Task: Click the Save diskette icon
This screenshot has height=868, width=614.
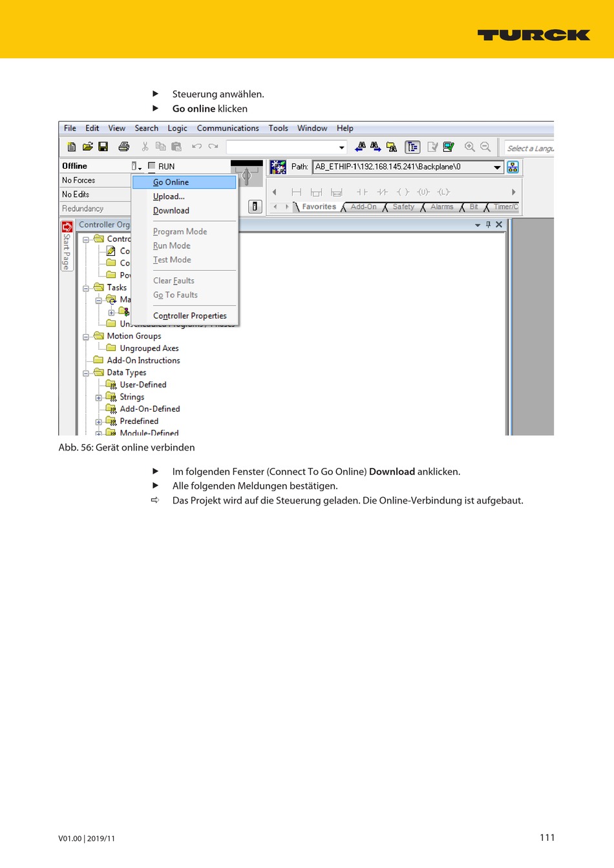Action: coord(103,147)
